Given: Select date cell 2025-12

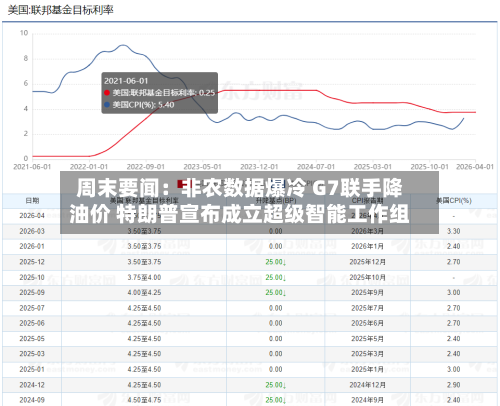Looking at the screenshot, I should pos(32,262).
